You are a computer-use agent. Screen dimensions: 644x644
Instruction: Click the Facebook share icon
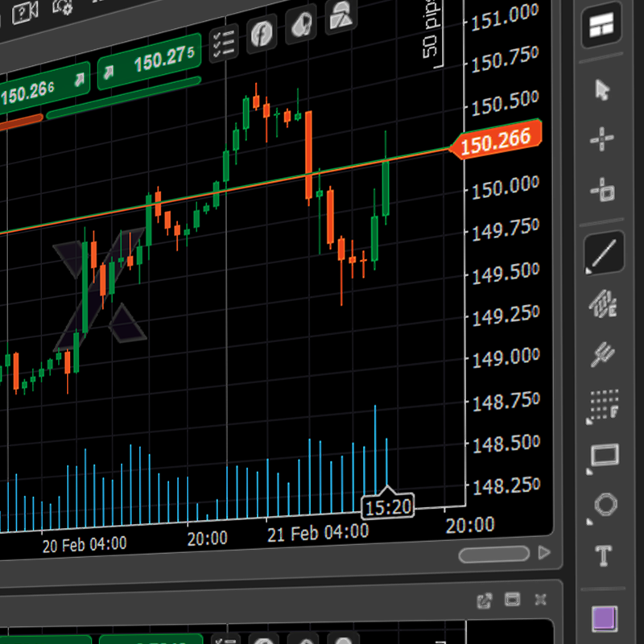261,35
